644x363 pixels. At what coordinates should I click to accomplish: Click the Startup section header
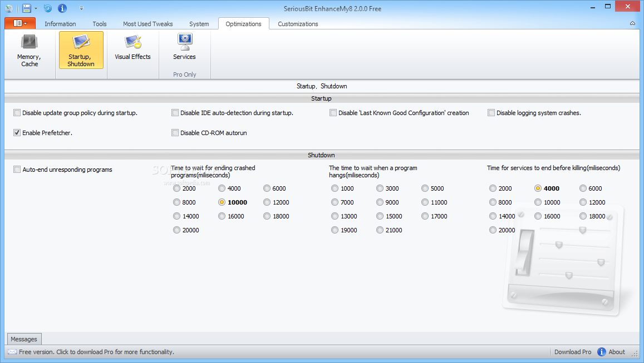321,98
